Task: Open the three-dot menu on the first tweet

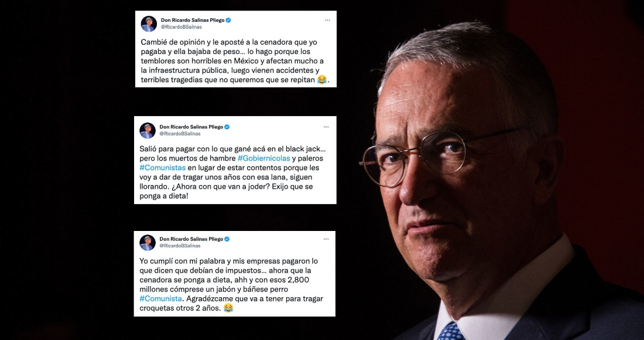Action: 327,20
